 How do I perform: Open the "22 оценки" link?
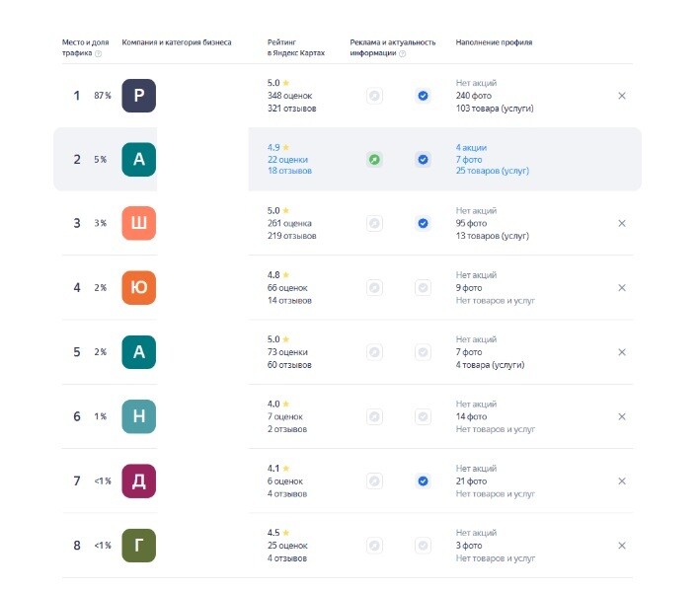(287, 159)
